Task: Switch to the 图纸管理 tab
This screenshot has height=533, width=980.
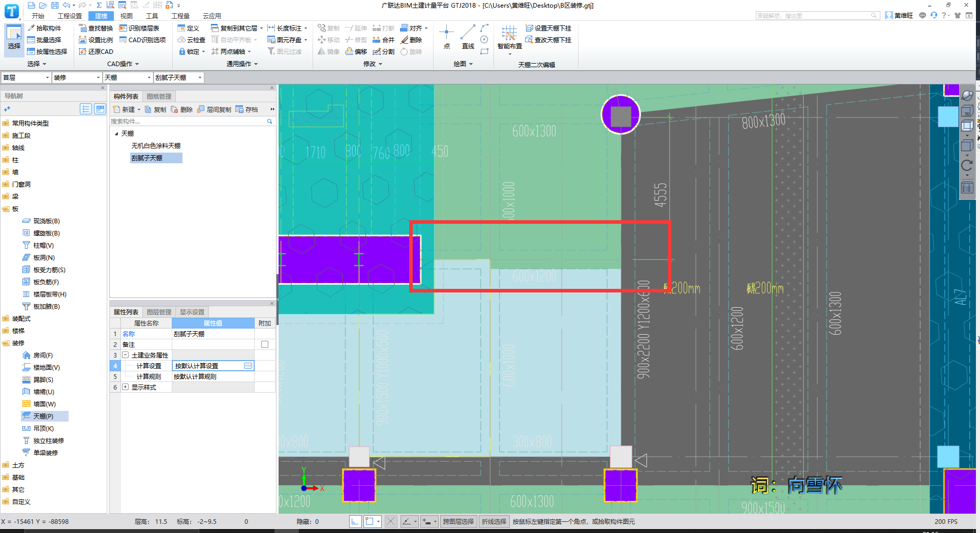Action: 159,96
